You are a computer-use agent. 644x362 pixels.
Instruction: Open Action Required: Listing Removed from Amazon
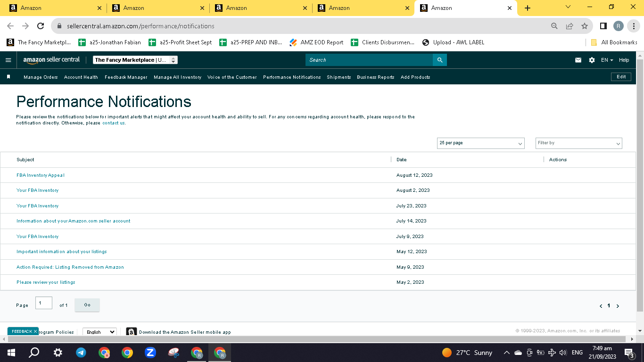click(x=70, y=267)
